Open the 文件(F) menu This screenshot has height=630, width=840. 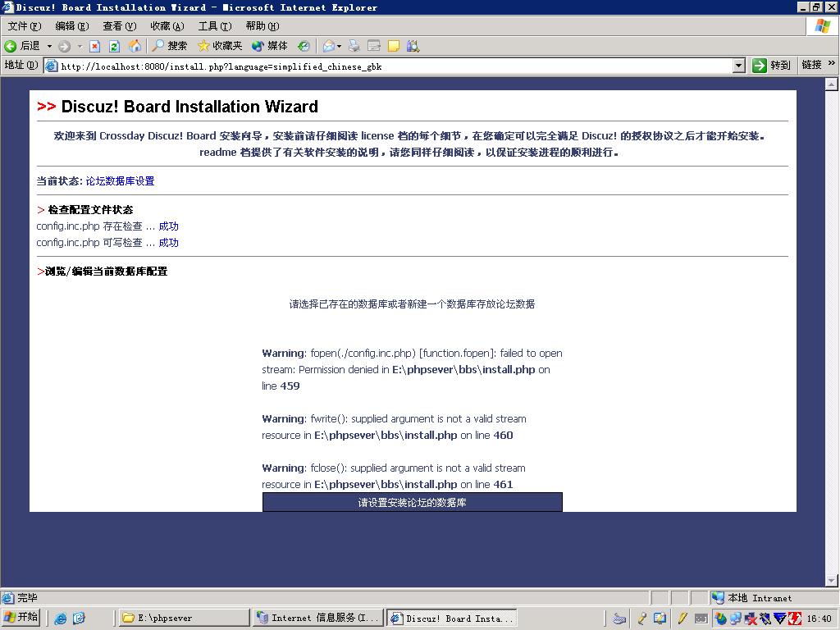[24, 25]
